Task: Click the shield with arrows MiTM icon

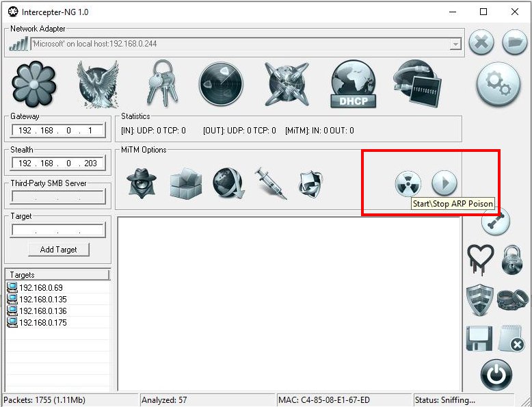Action: [310, 184]
